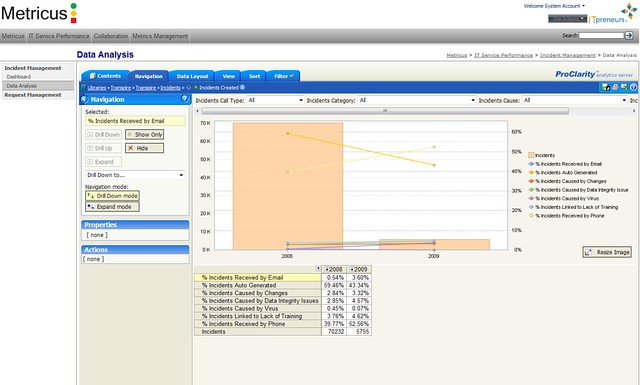Click the horizontal scrollbar above the chart
The height and width of the screenshot is (385, 640).
point(385,111)
